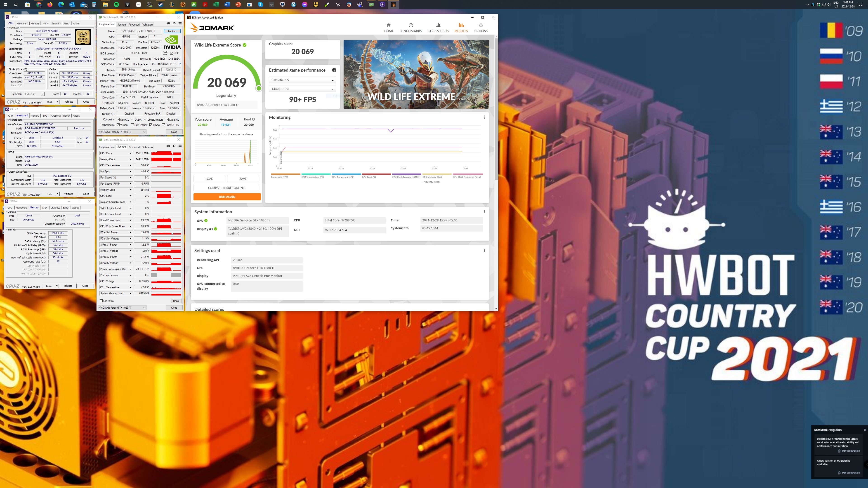Open the Settings used three-dot menu
This screenshot has width=868, height=488.
pyautogui.click(x=485, y=250)
